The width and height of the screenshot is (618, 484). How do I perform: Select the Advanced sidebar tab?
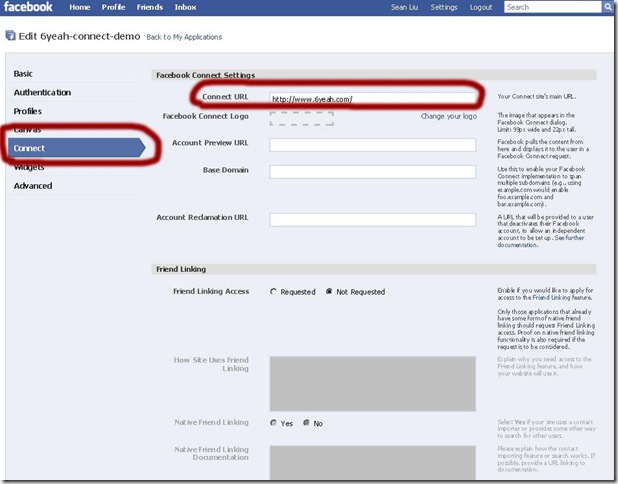33,186
